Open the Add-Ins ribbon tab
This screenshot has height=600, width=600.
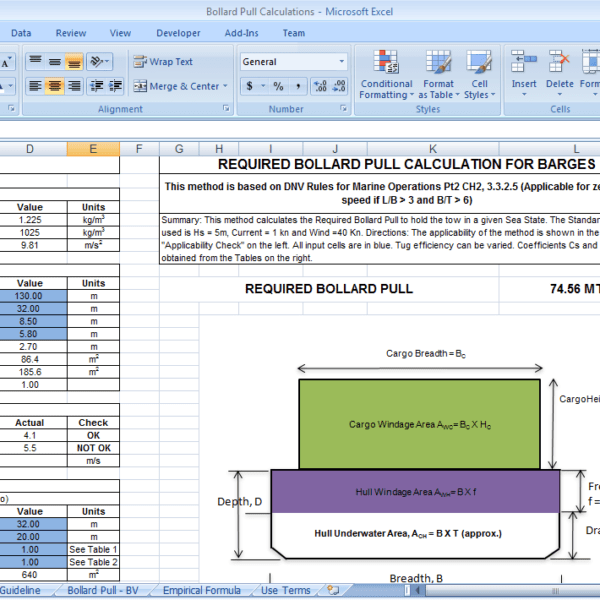[241, 33]
